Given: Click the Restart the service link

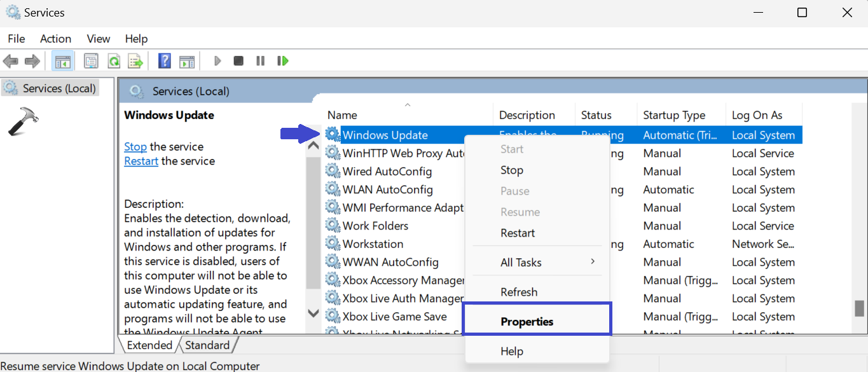Looking at the screenshot, I should pyautogui.click(x=141, y=162).
